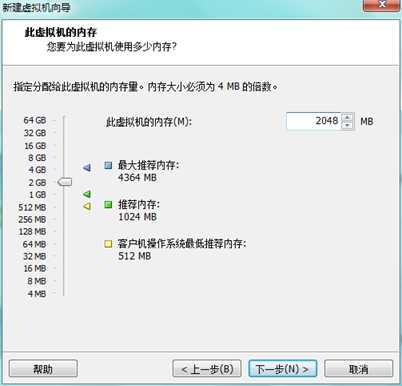402x386 pixels.
Task: Click the 4364 MB maximum recommended value
Action: pyautogui.click(x=137, y=177)
